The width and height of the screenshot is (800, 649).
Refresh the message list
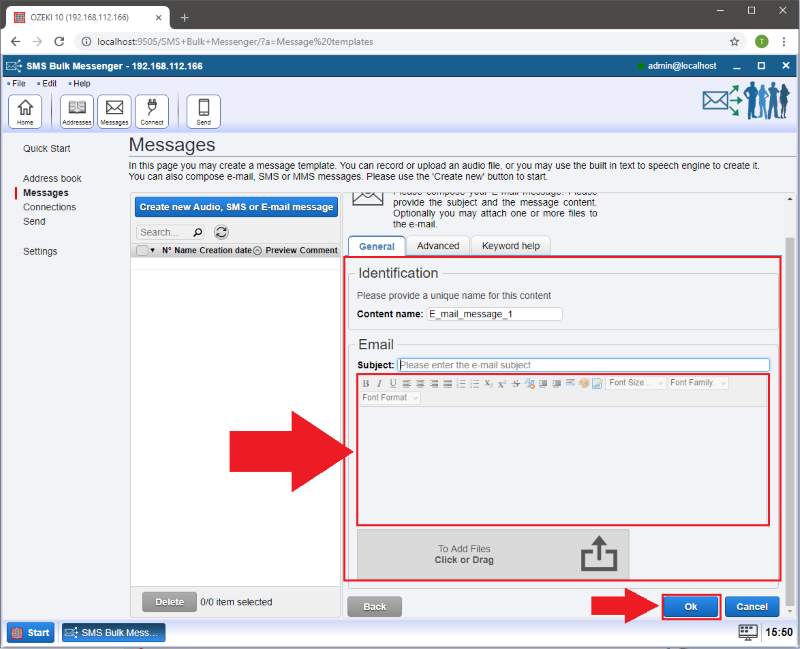click(x=222, y=232)
